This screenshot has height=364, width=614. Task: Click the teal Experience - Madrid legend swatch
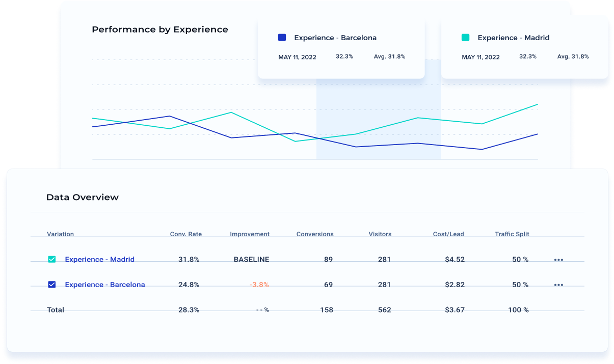pos(465,37)
